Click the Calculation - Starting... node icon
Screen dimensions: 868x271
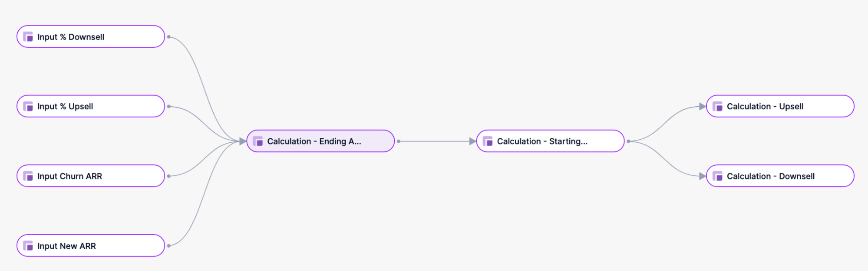click(x=488, y=141)
